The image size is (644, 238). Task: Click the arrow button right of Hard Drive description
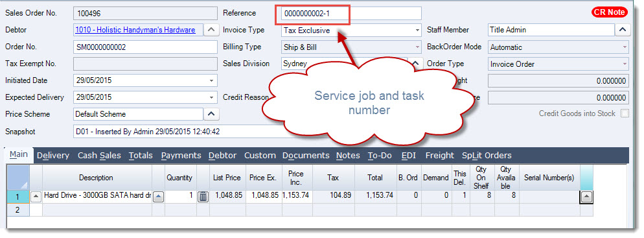click(159, 197)
